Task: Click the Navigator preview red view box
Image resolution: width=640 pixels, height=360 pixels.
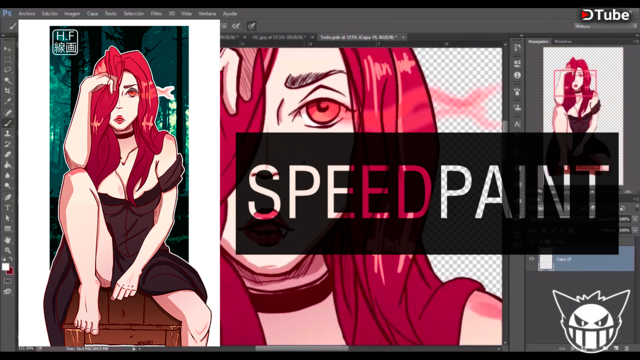Action: pos(575,83)
